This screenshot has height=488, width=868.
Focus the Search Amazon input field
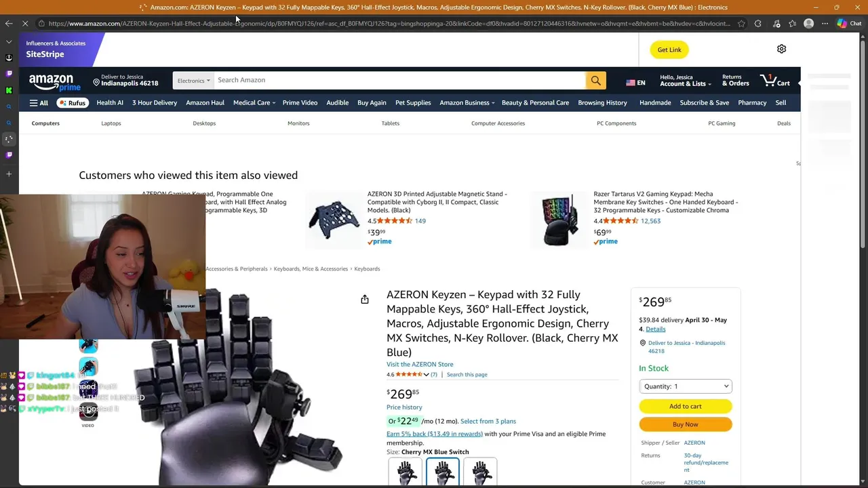point(400,80)
